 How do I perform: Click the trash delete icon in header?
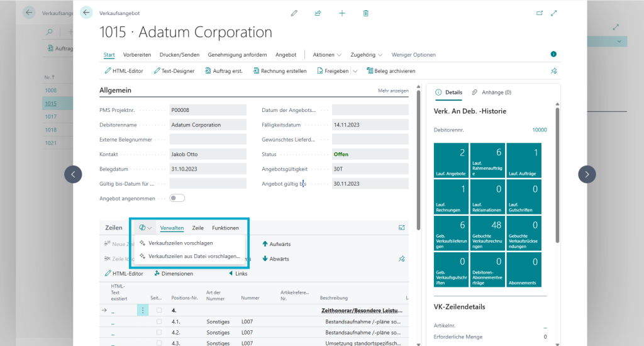pyautogui.click(x=365, y=13)
